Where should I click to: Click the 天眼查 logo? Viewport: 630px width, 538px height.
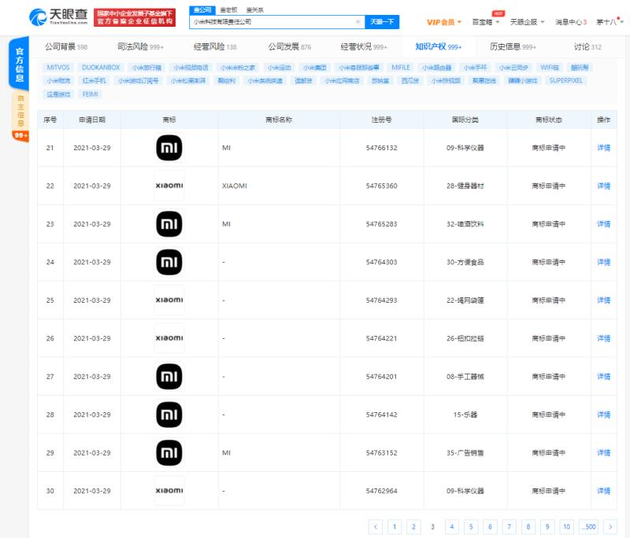(58, 17)
